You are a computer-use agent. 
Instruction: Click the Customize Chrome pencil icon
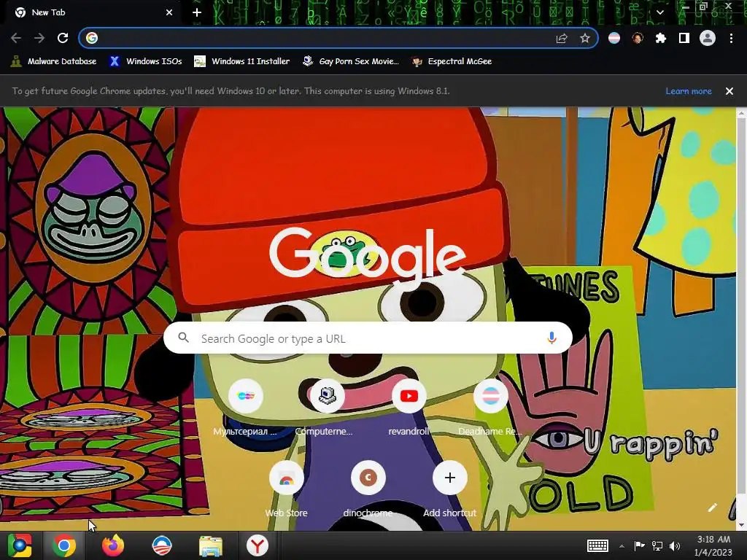pyautogui.click(x=712, y=507)
